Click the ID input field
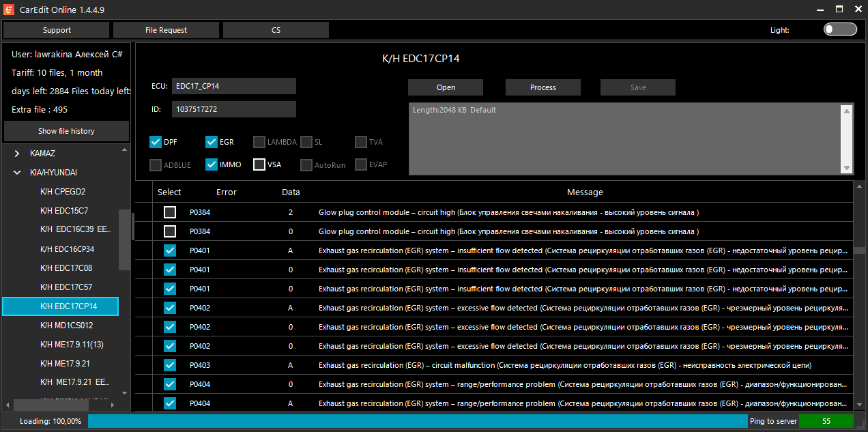 tap(234, 109)
